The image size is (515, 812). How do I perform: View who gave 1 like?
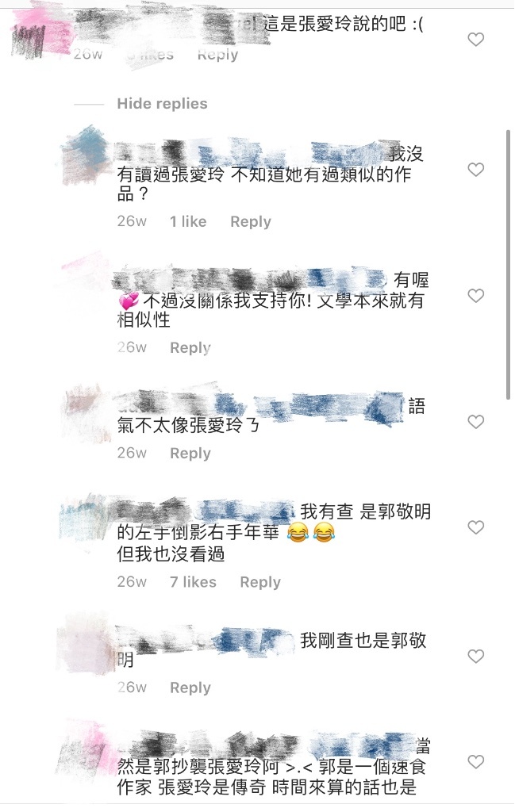[x=188, y=222]
